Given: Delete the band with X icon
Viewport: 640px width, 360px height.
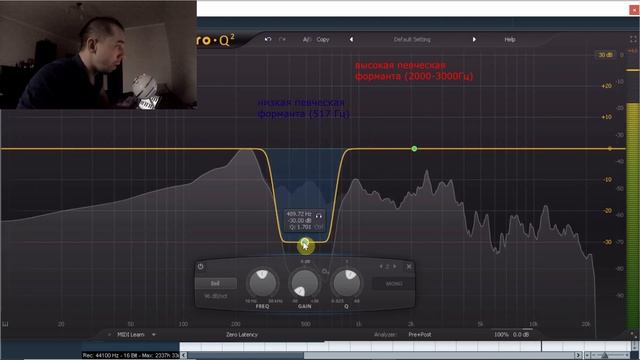Looking at the screenshot, I should click(409, 266).
